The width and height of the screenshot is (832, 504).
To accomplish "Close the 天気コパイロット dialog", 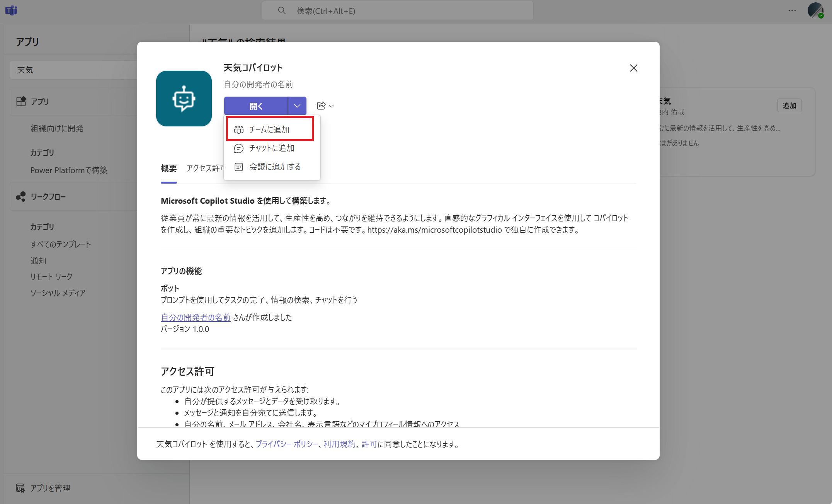I will click(x=634, y=68).
